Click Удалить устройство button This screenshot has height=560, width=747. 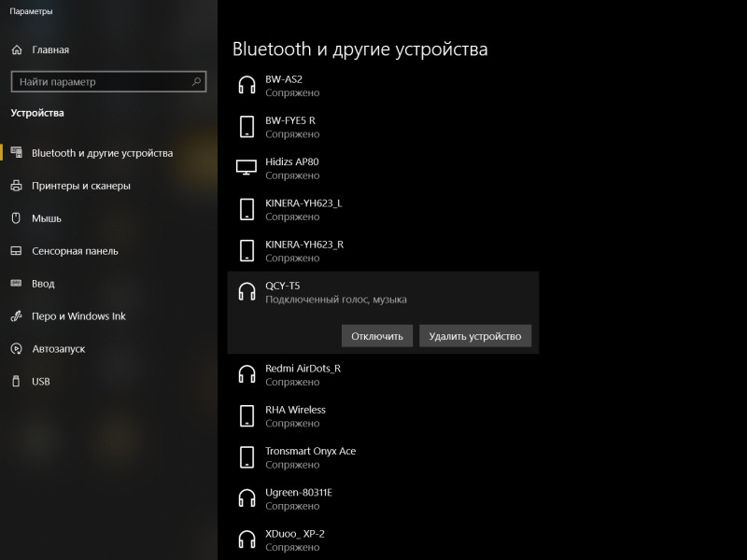pyautogui.click(x=475, y=336)
